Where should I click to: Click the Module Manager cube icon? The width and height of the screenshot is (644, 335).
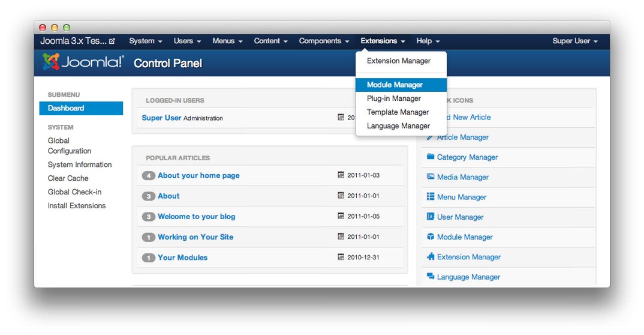tap(431, 237)
